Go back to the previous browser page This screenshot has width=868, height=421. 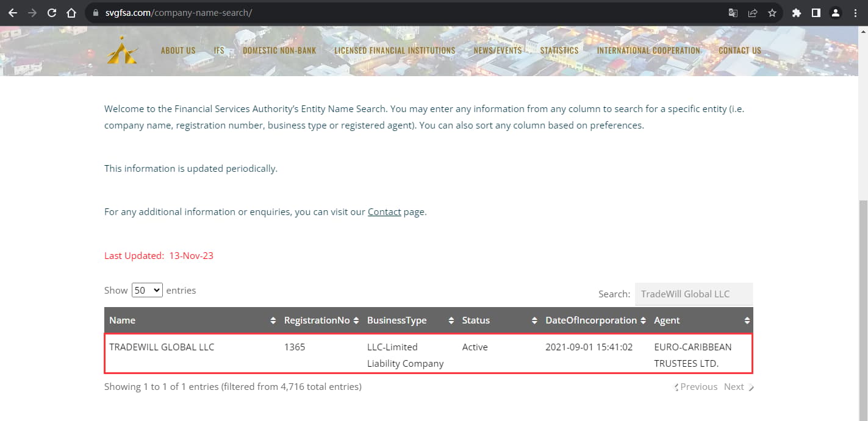[x=12, y=13]
